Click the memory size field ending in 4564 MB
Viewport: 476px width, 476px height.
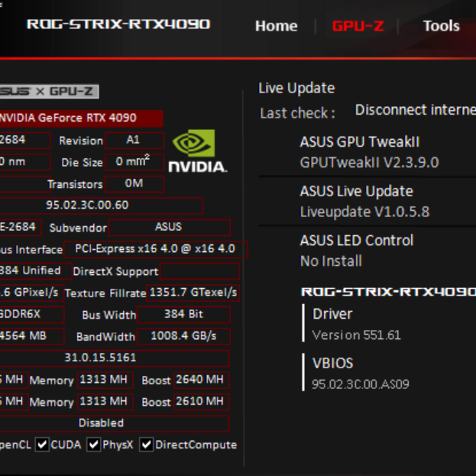[32, 336]
